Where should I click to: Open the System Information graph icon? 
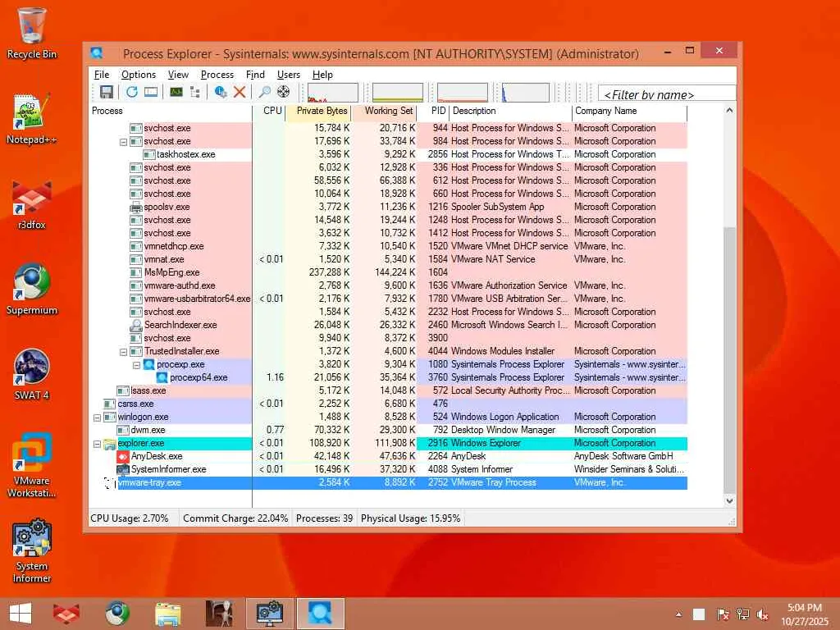tap(176, 92)
